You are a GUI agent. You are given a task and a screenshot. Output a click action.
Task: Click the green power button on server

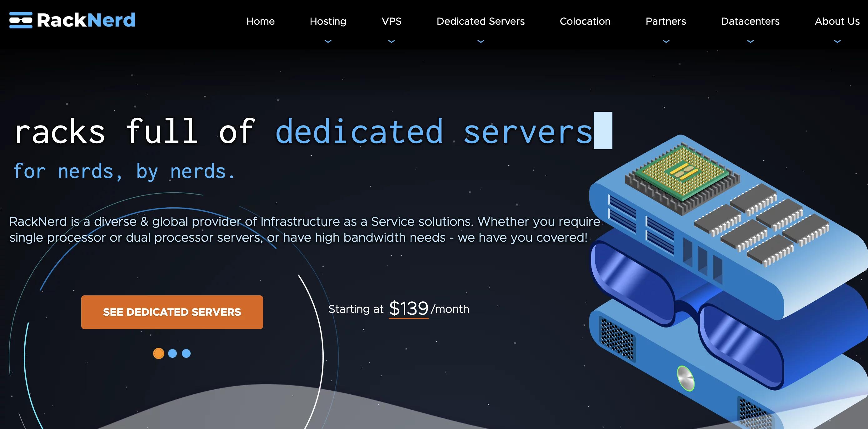[x=686, y=378]
